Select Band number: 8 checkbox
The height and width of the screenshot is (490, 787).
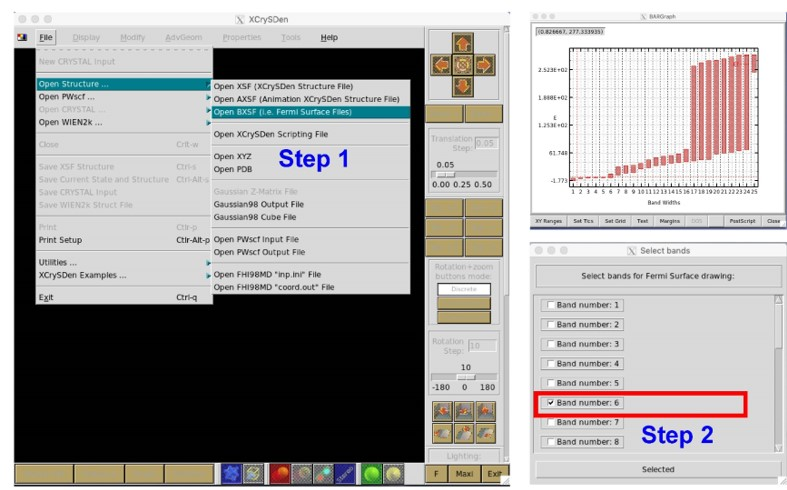click(551, 442)
